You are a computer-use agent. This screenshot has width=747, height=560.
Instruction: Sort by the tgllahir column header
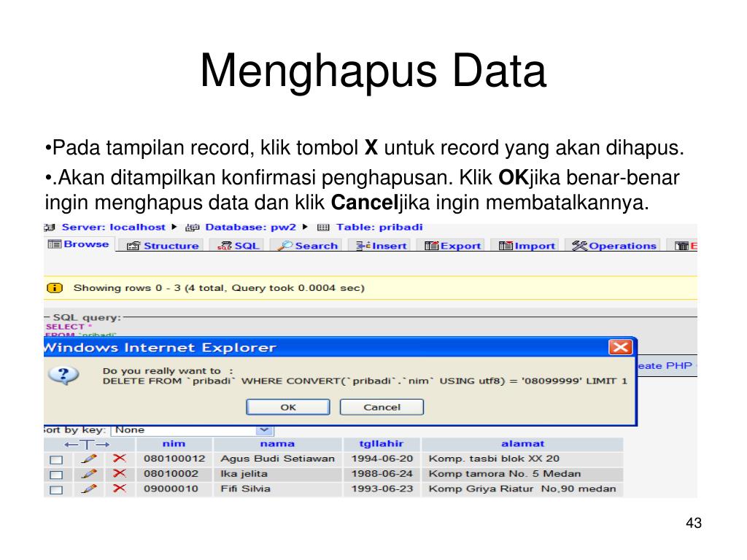381,444
